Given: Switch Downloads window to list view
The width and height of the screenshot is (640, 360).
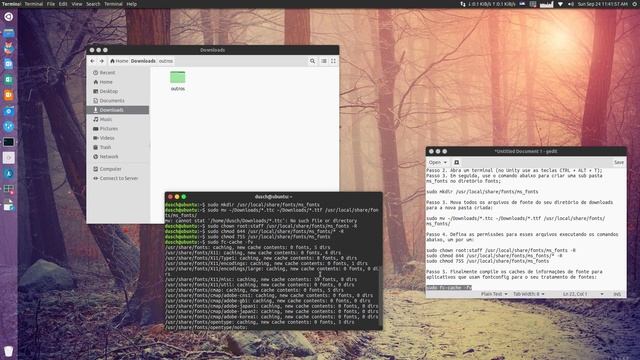Looking at the screenshot, I should tap(324, 61).
